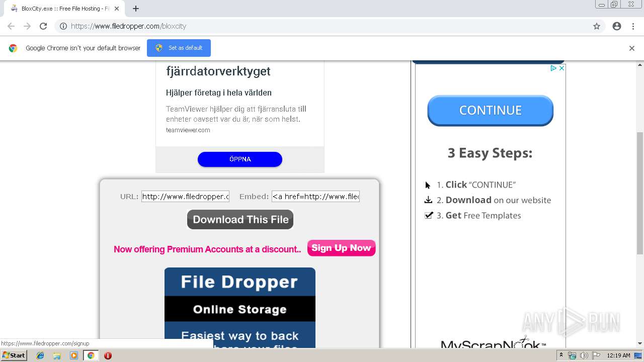View site information icon in address bar
Image resolution: width=644 pixels, height=362 pixels.
tap(63, 26)
